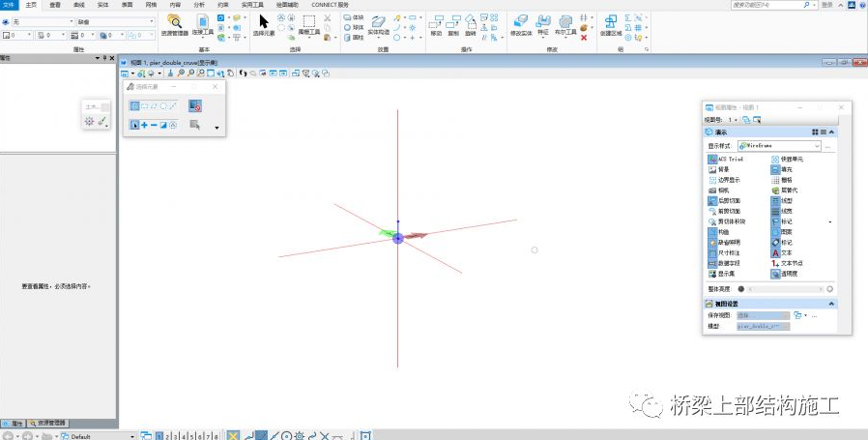Select the 体块 slab solid tool
The height and width of the screenshot is (440, 868).
[x=354, y=17]
